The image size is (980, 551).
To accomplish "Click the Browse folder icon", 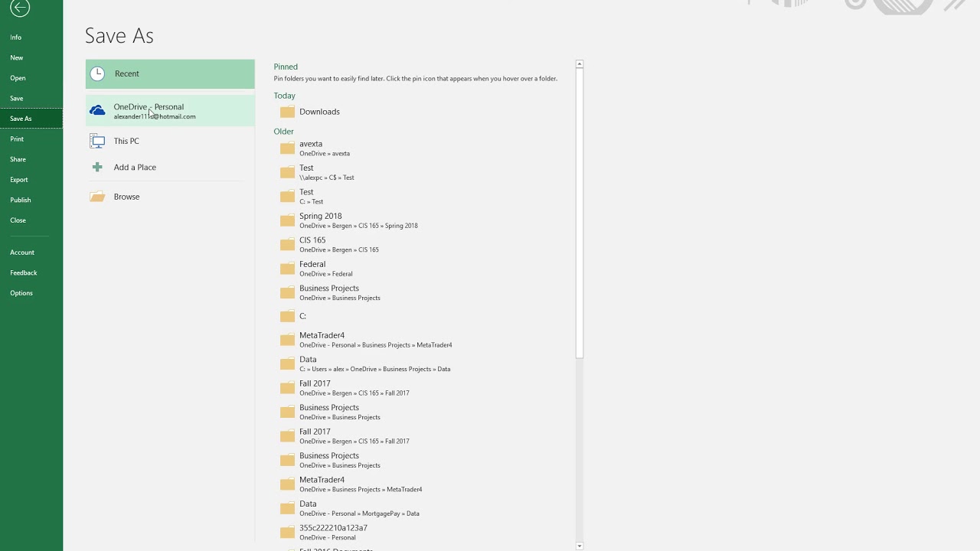I will tap(97, 197).
